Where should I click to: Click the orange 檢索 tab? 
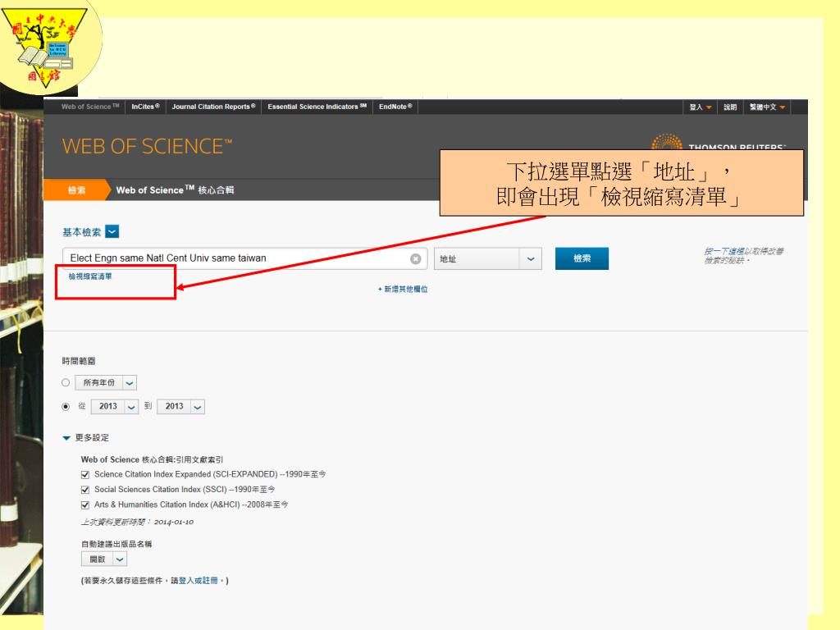(76, 189)
